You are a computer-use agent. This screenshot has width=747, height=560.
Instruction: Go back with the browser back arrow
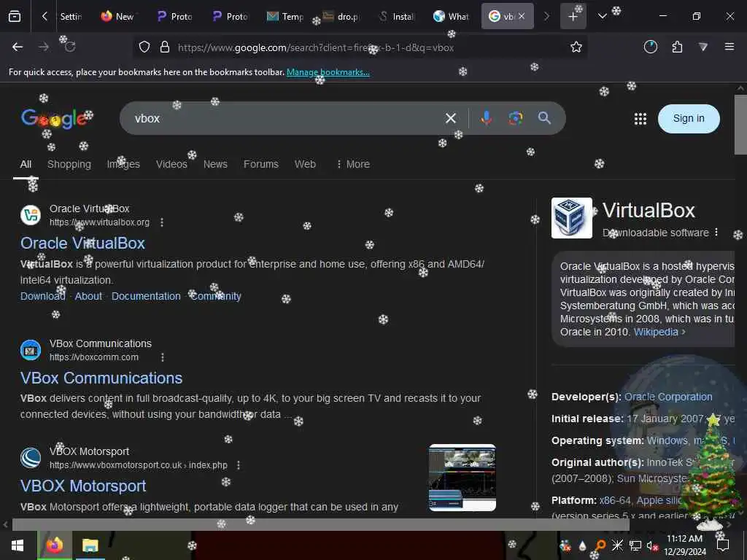tap(18, 47)
